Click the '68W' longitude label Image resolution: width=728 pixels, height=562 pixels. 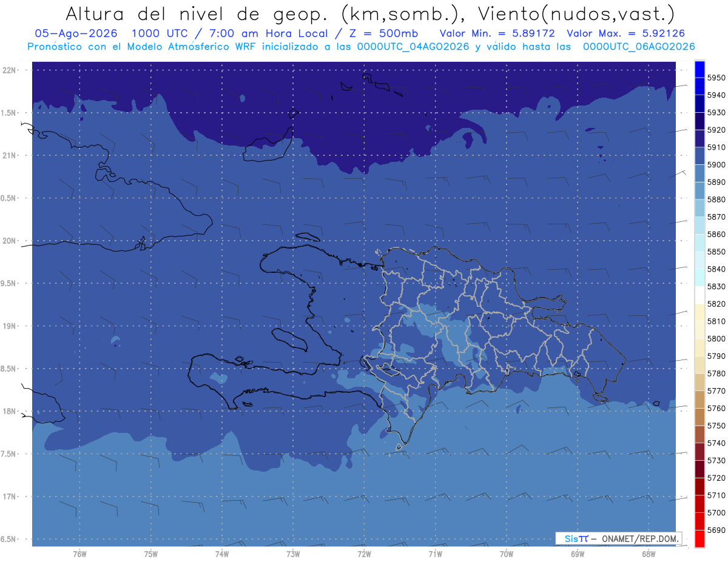click(649, 554)
